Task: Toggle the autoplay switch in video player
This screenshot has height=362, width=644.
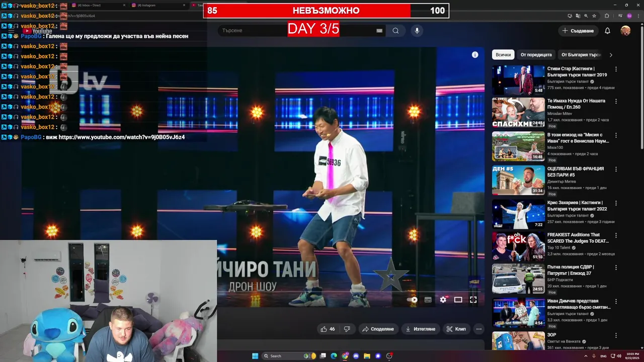Action: tap(413, 300)
